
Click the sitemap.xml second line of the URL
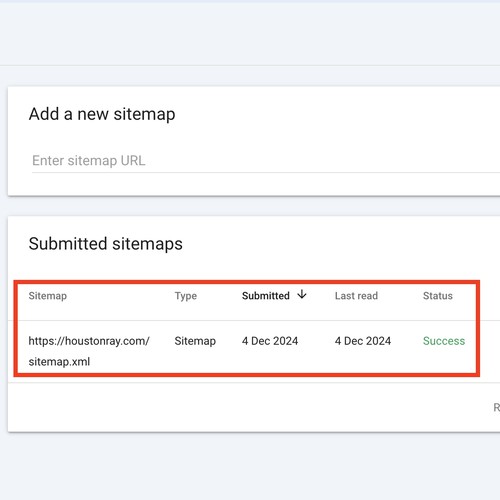(x=59, y=362)
